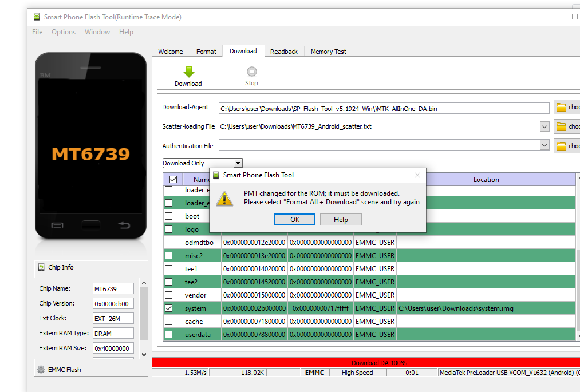Check the misc2 partition checkbox
This screenshot has height=392, width=580.
169,256
